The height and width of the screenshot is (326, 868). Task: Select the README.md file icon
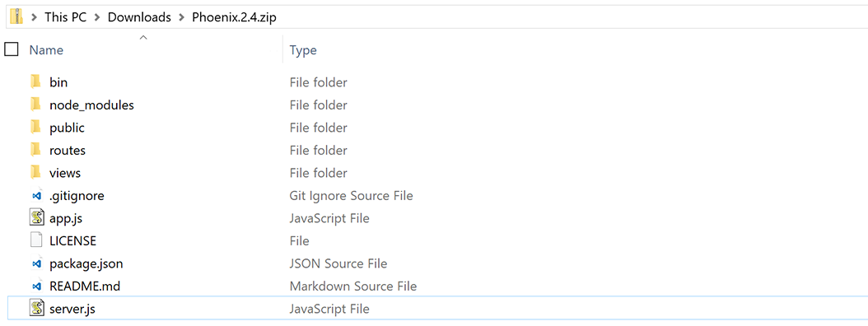tap(36, 286)
